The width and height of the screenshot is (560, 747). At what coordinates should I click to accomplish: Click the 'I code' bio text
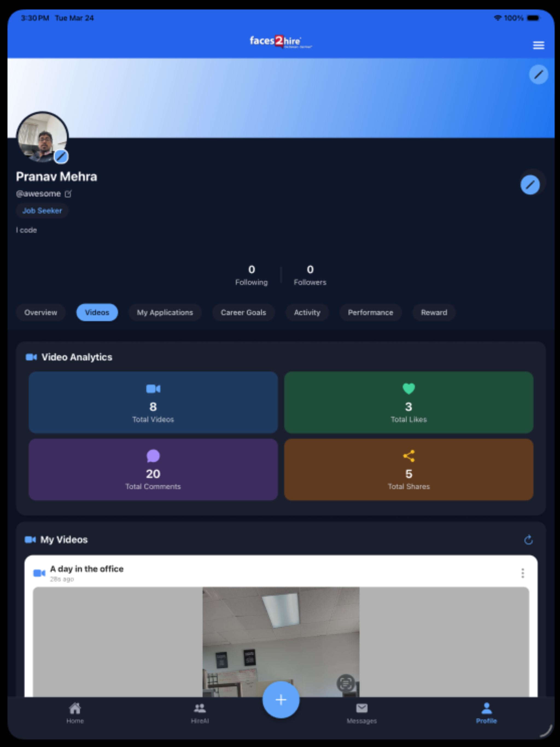pyautogui.click(x=26, y=230)
